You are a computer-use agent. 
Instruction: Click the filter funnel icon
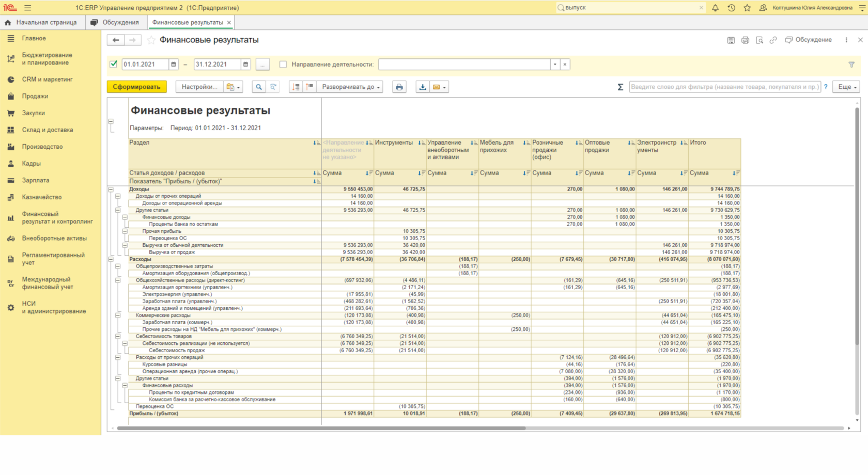pos(851,65)
